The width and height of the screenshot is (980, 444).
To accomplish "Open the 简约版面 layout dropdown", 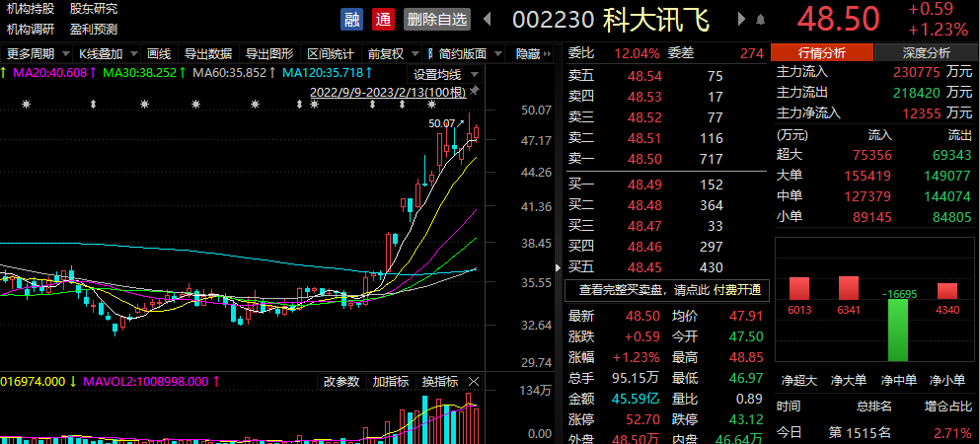I will [470, 53].
